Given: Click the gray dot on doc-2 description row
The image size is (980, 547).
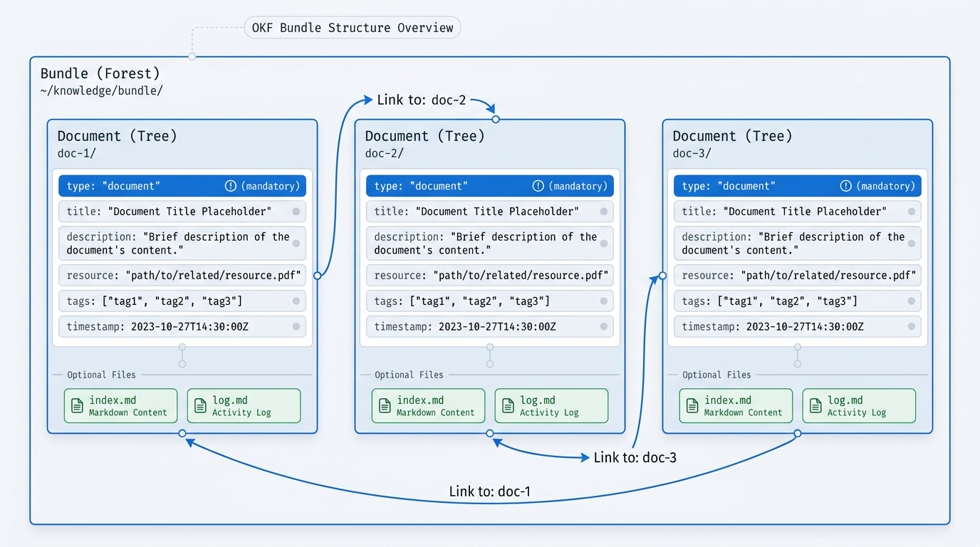Looking at the screenshot, I should 603,244.
